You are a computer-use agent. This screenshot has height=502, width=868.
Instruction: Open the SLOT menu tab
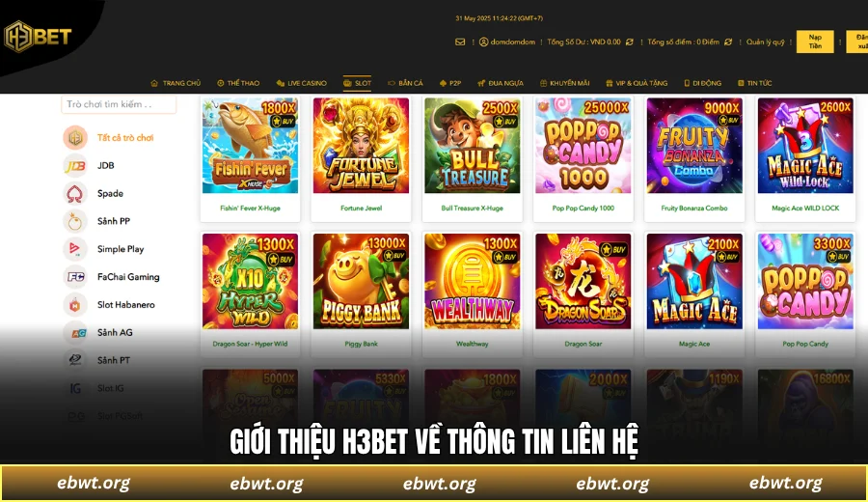coord(357,83)
